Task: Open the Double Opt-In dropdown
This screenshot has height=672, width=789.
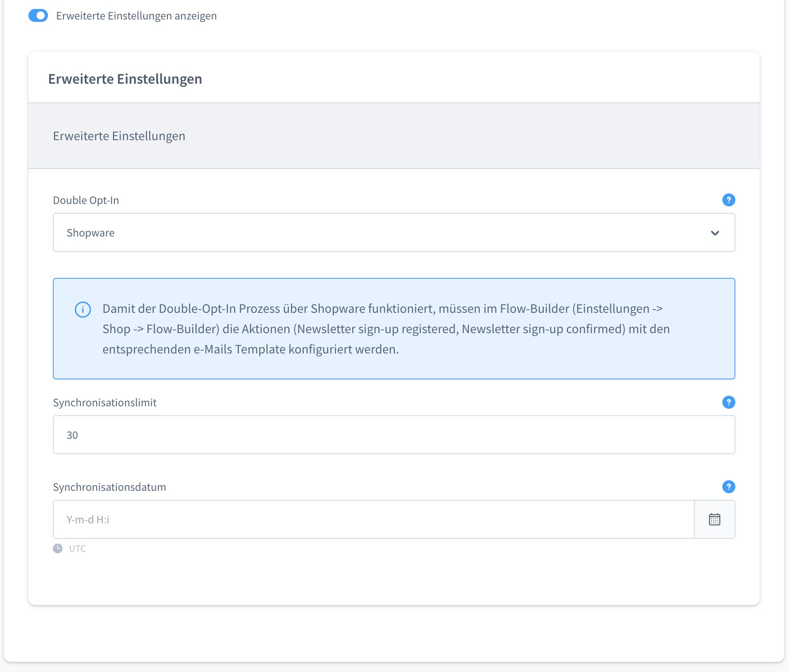Action: (394, 232)
